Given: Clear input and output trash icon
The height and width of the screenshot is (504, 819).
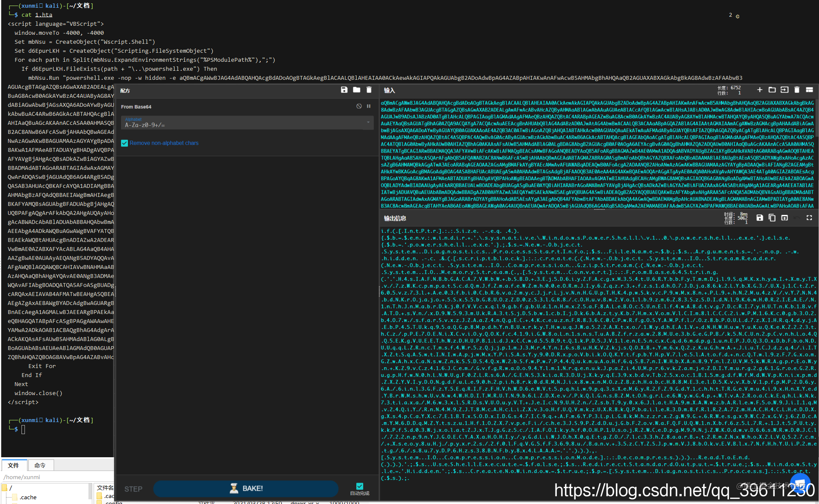Looking at the screenshot, I should (x=797, y=90).
